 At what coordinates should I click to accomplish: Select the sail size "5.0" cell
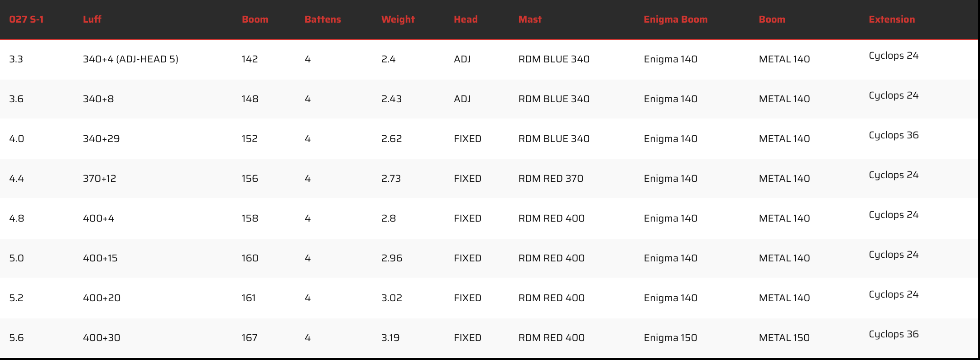point(17,258)
